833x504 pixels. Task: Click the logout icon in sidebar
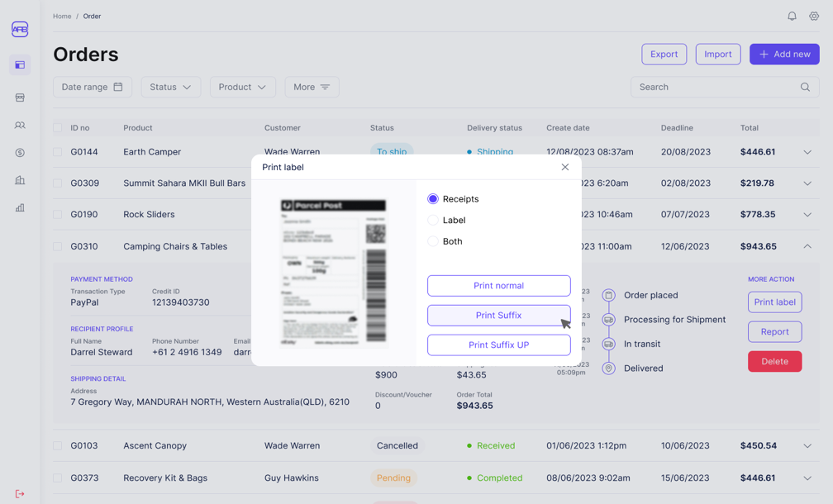tap(20, 494)
